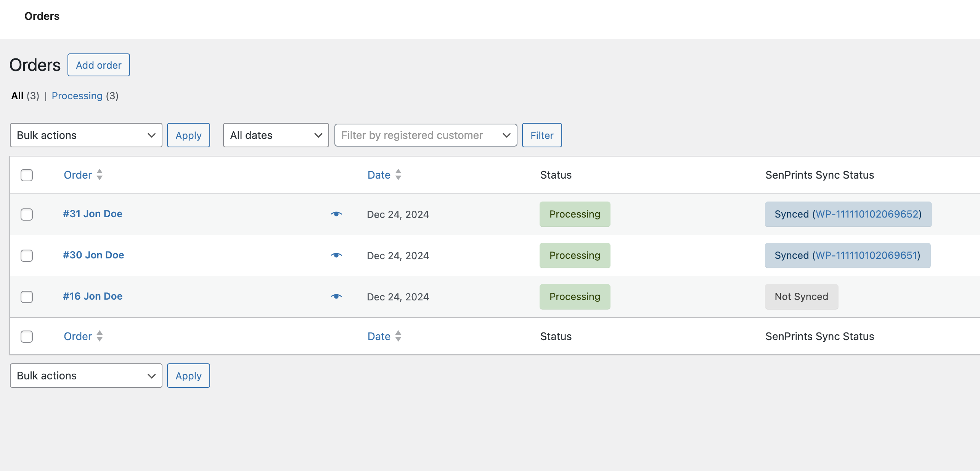Open Filter by registered customer dropdown
The height and width of the screenshot is (471, 980).
tap(426, 135)
